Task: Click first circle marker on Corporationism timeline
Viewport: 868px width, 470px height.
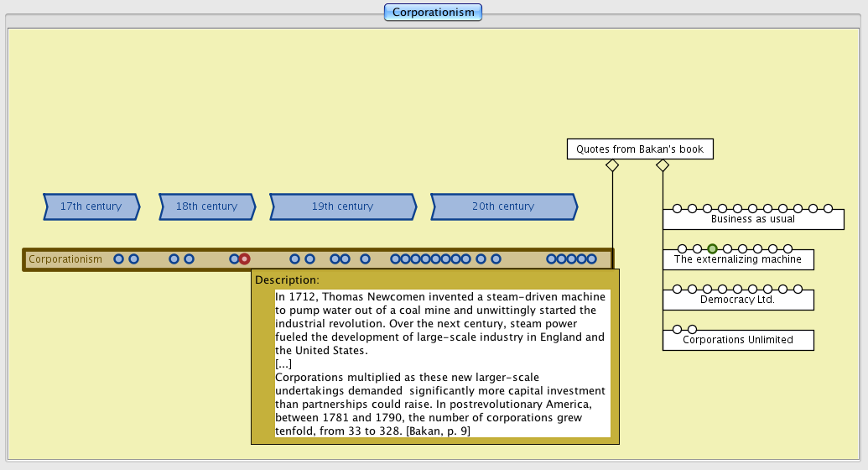Action: (118, 259)
